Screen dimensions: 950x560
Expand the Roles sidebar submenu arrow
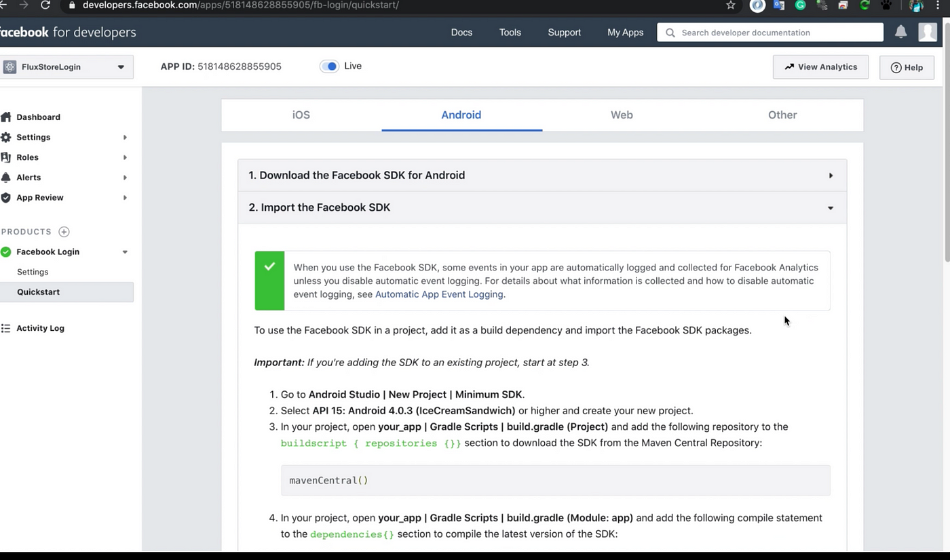coord(125,157)
